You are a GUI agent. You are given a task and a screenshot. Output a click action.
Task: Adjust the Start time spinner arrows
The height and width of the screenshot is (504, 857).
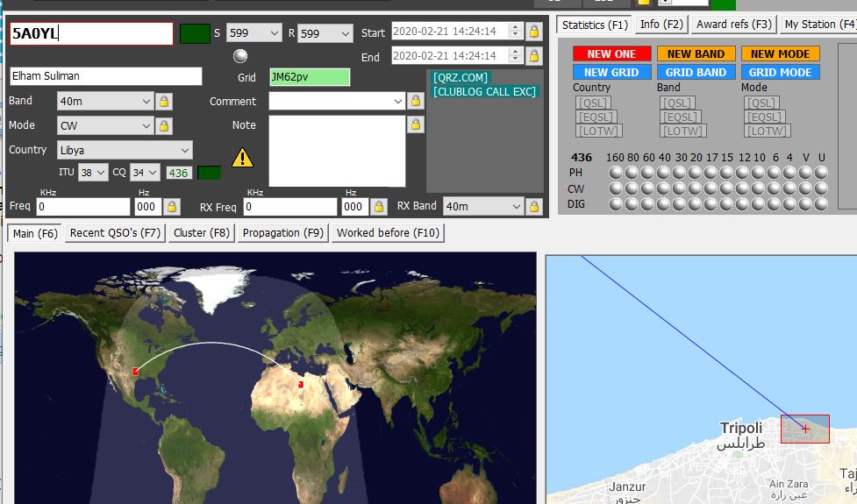click(x=515, y=32)
